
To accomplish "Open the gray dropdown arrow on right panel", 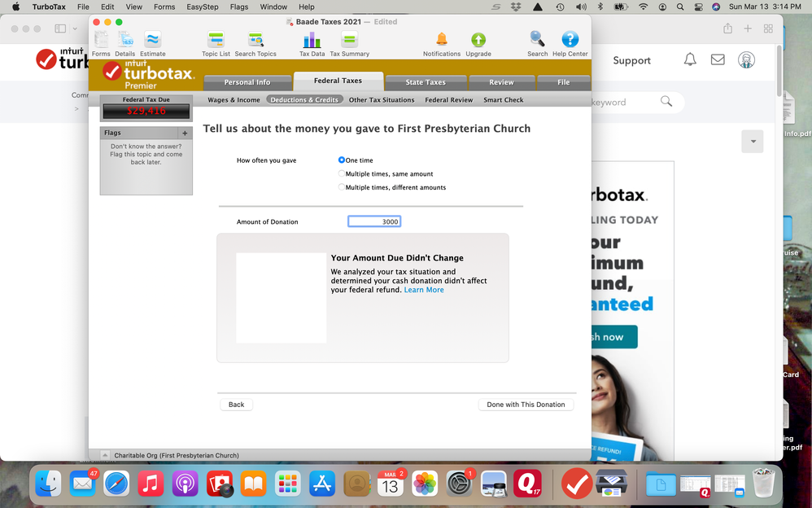I will tap(752, 141).
